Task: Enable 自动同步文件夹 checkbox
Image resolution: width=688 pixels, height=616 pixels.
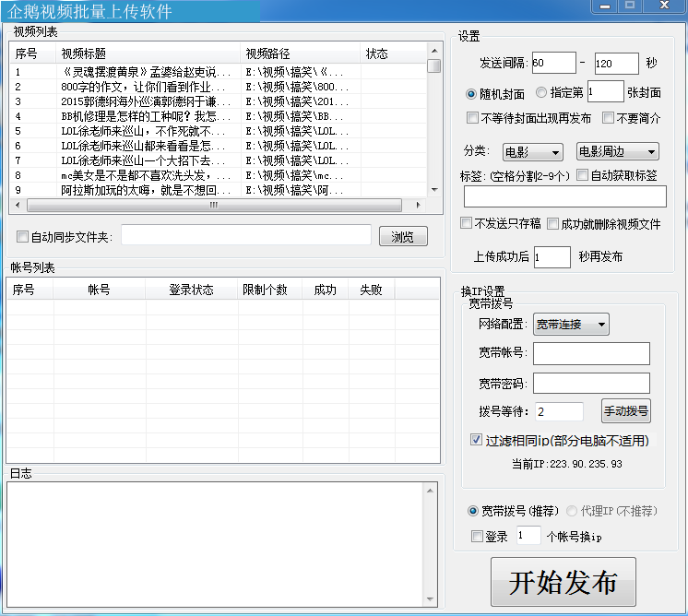Action: coord(22,237)
